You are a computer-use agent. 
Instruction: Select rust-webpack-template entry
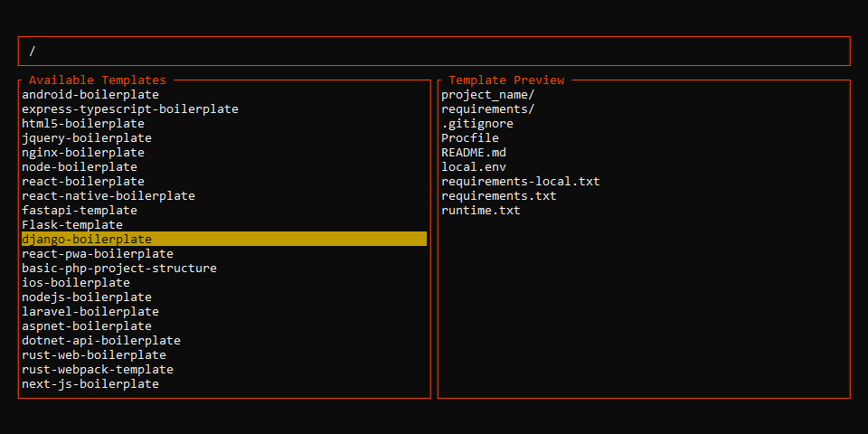coord(98,369)
